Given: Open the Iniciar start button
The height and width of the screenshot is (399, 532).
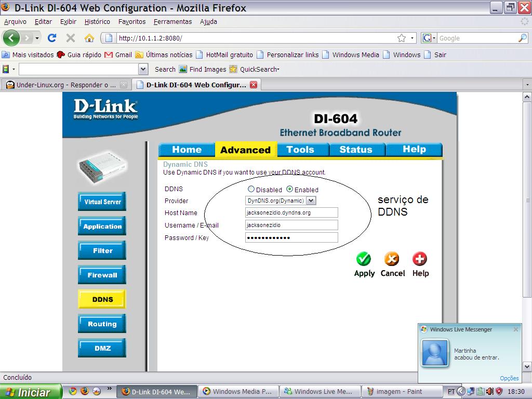Looking at the screenshot, I should coord(31,392).
